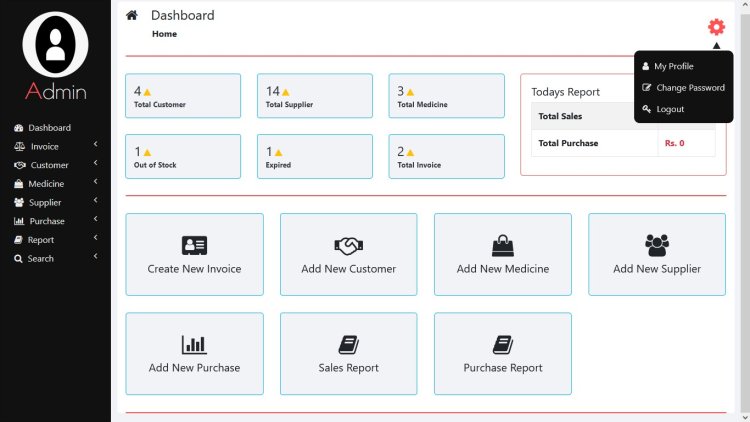Click the Create New Invoice label
The image size is (750, 422).
194,269
